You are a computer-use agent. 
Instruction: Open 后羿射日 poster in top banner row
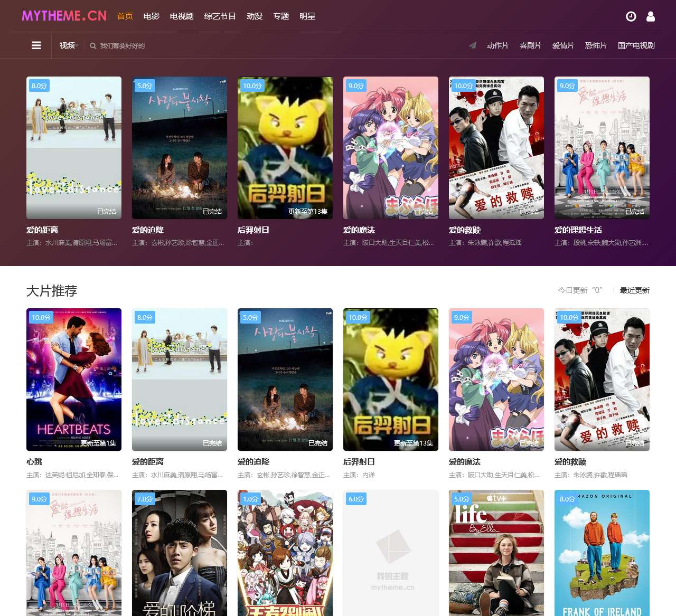[x=285, y=148]
